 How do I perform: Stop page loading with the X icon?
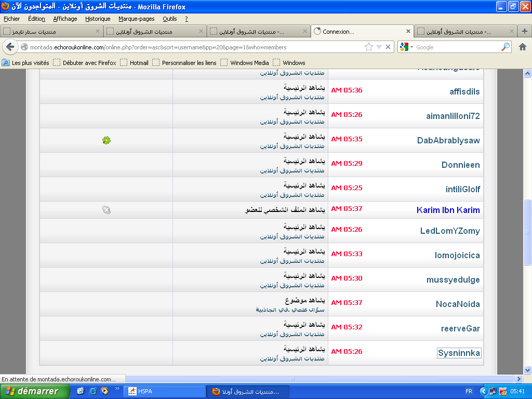(388, 47)
